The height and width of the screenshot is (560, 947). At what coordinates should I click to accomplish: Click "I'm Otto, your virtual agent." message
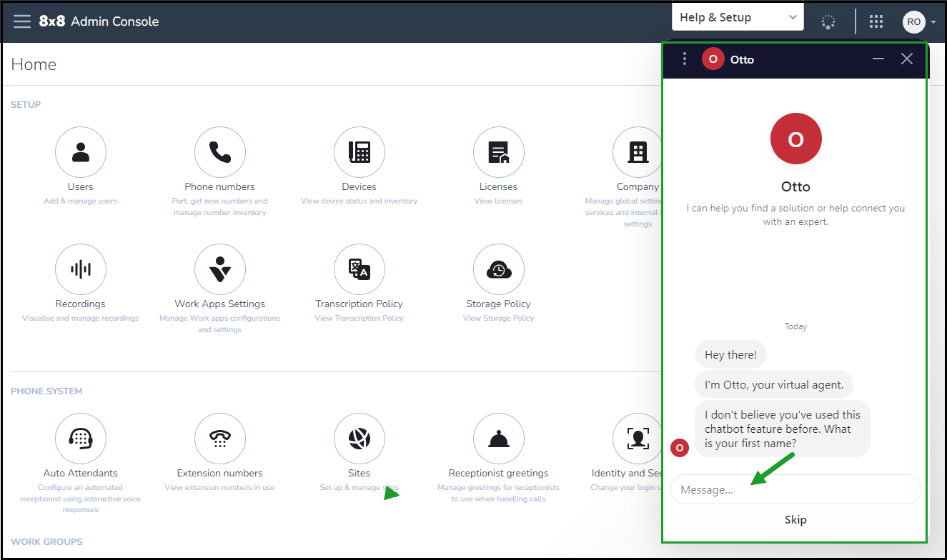(x=774, y=384)
